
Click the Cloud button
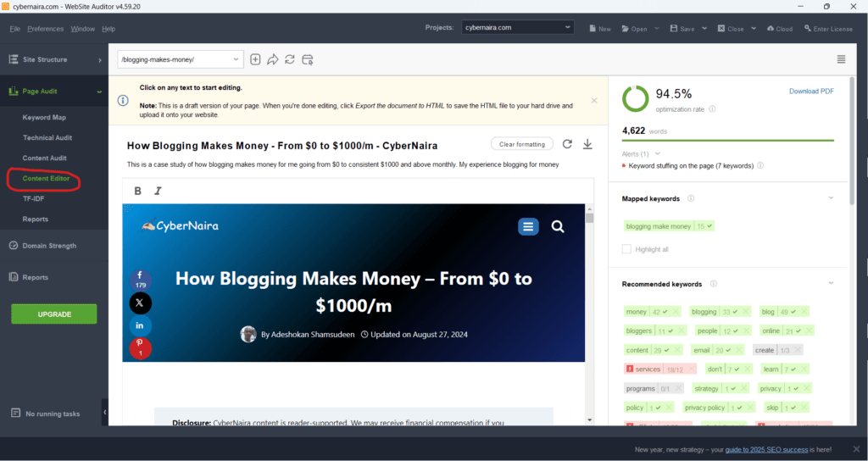pyautogui.click(x=780, y=29)
